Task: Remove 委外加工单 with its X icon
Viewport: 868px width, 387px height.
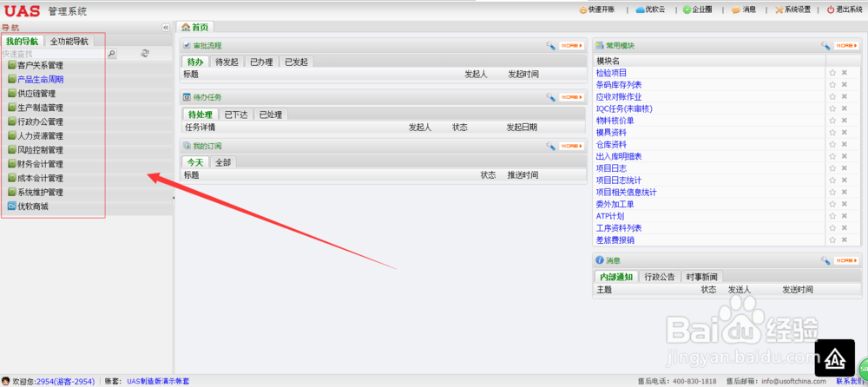Action: (x=845, y=204)
